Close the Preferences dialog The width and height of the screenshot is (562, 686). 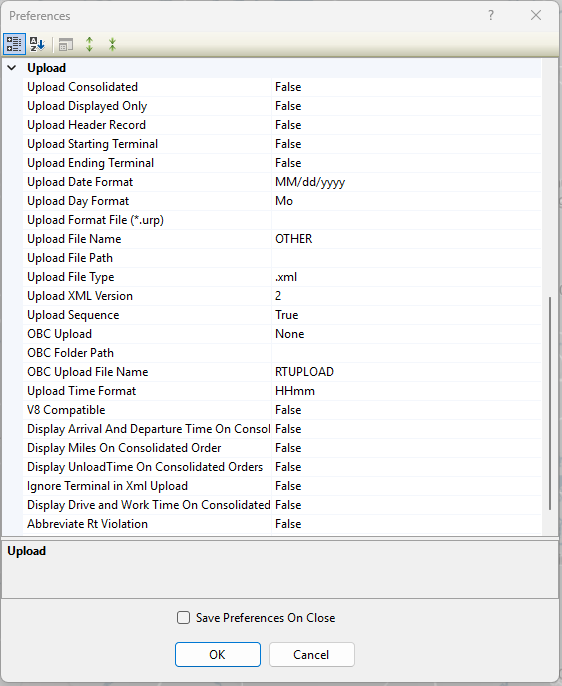pyautogui.click(x=536, y=15)
